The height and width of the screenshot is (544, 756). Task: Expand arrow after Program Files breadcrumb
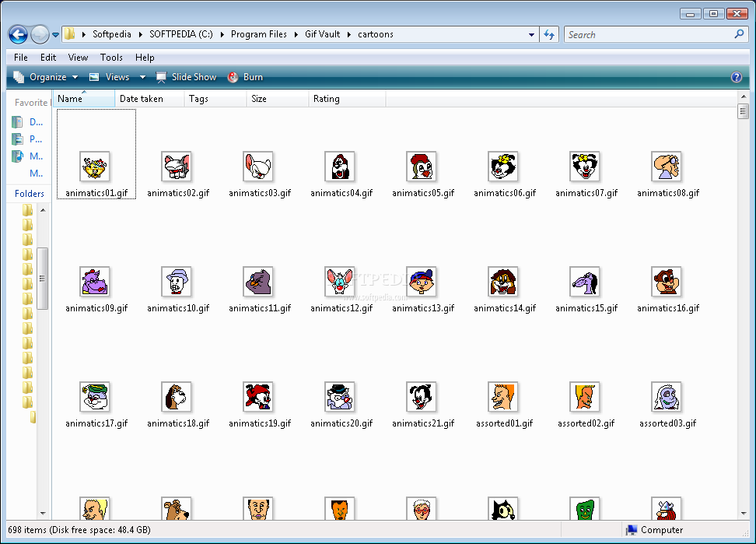pyautogui.click(x=296, y=34)
